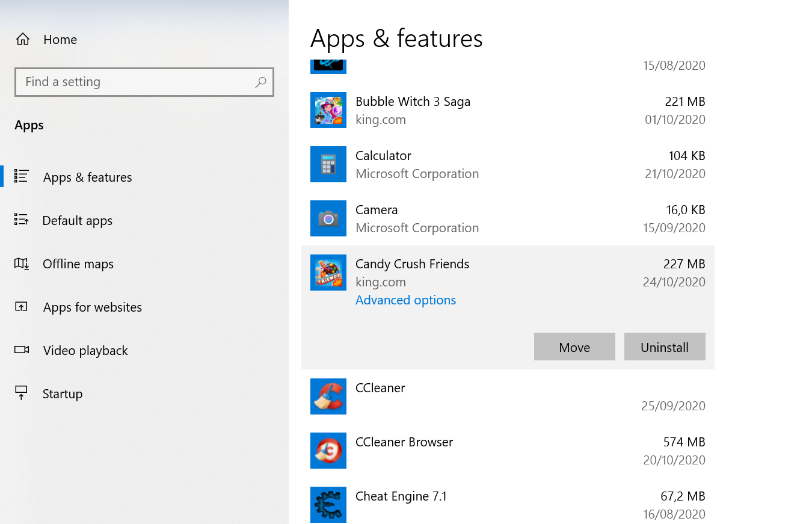
Task: Click the Default apps icon
Action: tap(22, 220)
